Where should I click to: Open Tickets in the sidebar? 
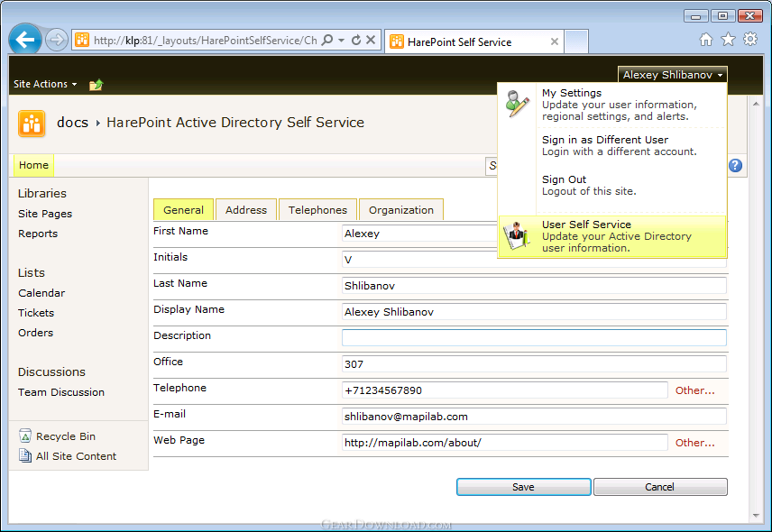(x=36, y=313)
